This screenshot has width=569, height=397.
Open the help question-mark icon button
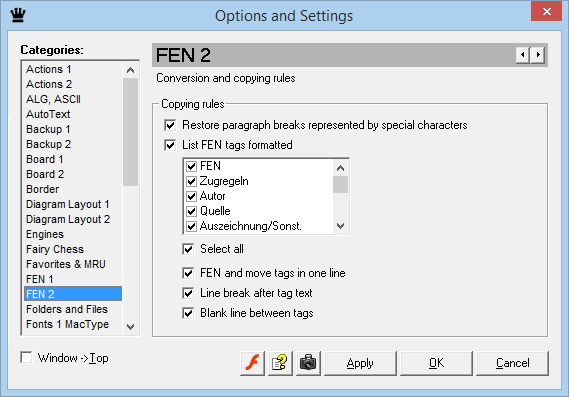[280, 363]
